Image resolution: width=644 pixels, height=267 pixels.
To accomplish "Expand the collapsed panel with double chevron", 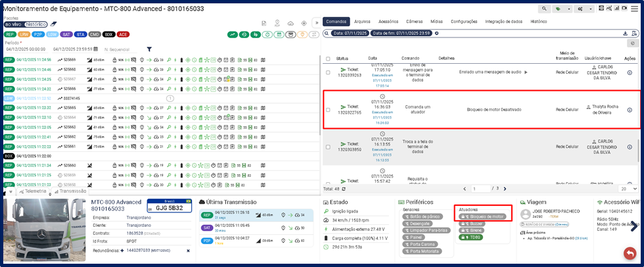I will click(x=315, y=22).
